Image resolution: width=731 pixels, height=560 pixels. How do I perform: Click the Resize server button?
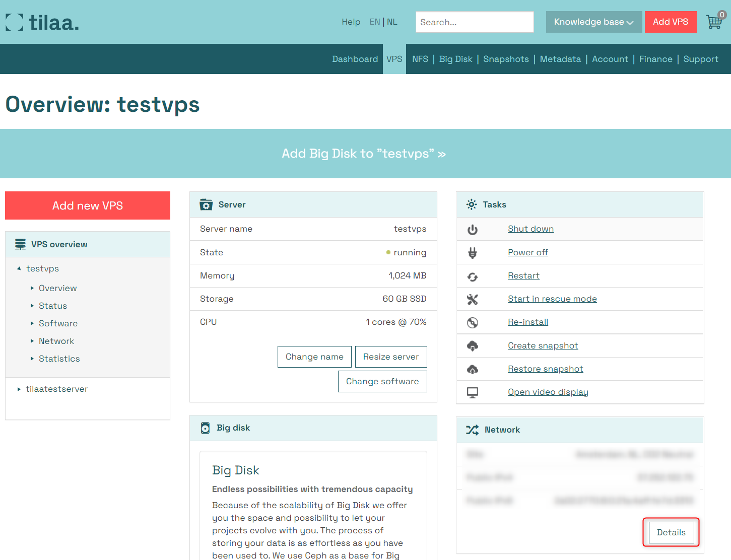(x=391, y=357)
